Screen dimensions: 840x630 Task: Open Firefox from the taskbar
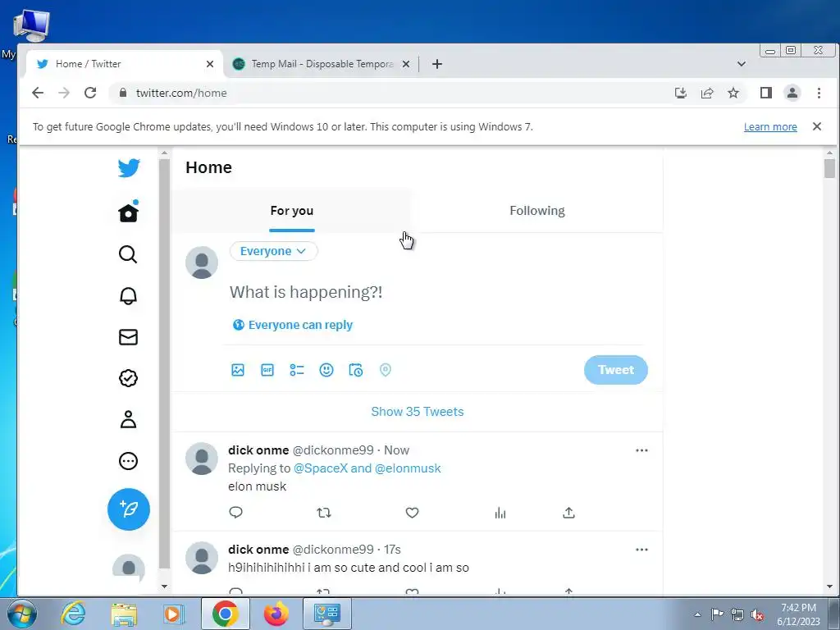(x=276, y=614)
